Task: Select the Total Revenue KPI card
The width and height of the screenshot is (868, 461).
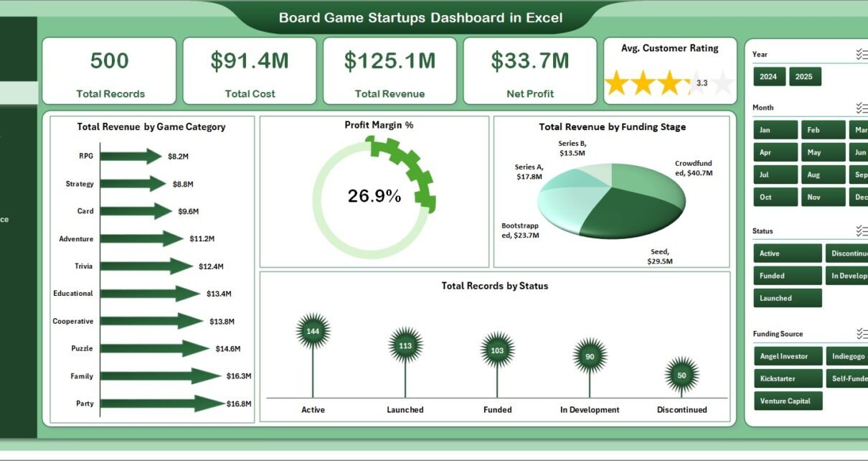Action: [390, 71]
